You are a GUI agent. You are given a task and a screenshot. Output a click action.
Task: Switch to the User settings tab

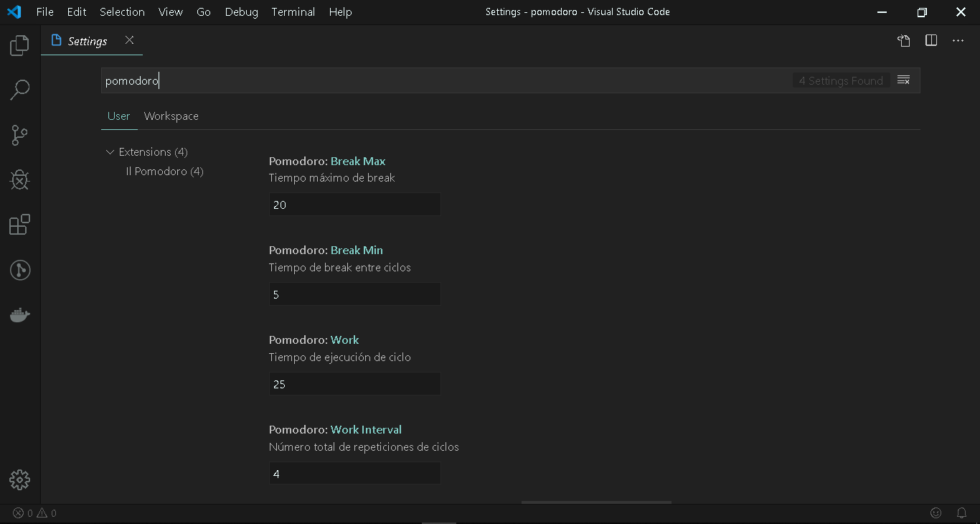119,116
